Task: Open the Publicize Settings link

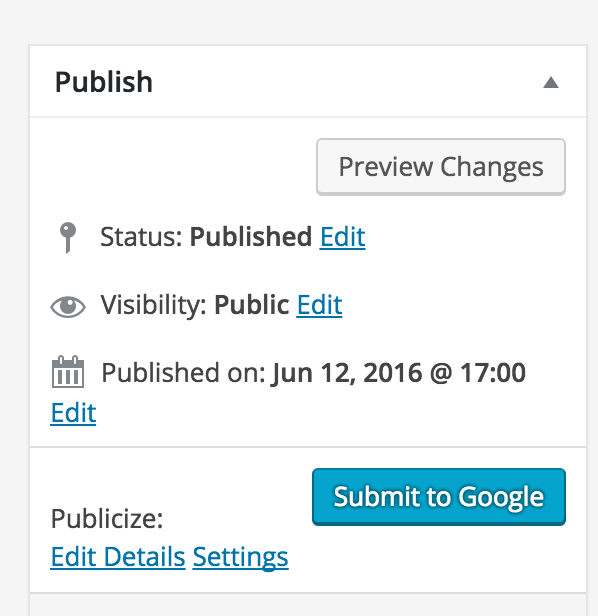Action: (x=240, y=557)
